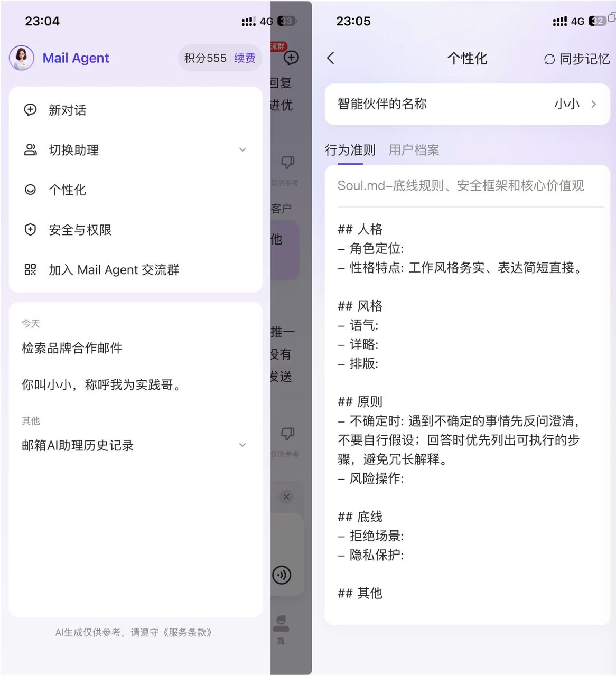Screen dimensions: 616x676
Task: Open the 《服务条款》 link
Action: point(187,632)
